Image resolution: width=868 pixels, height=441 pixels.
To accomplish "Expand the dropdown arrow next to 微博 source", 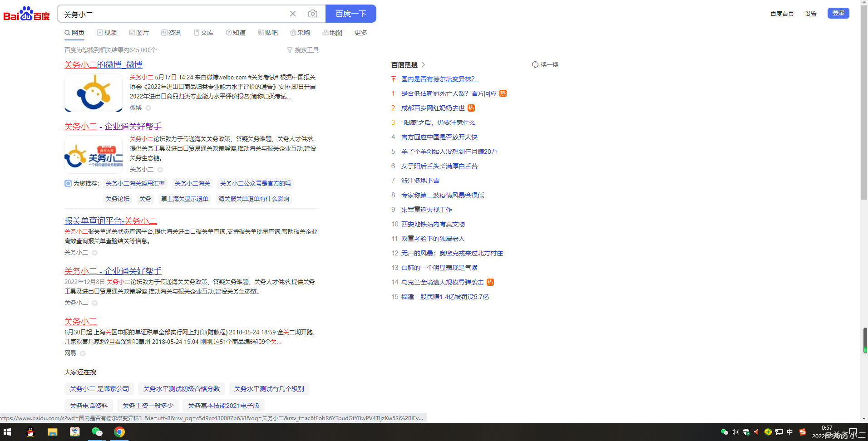I will (148, 108).
